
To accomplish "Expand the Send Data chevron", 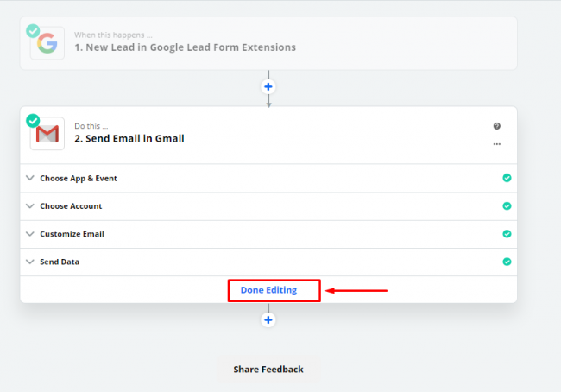I will coord(30,262).
